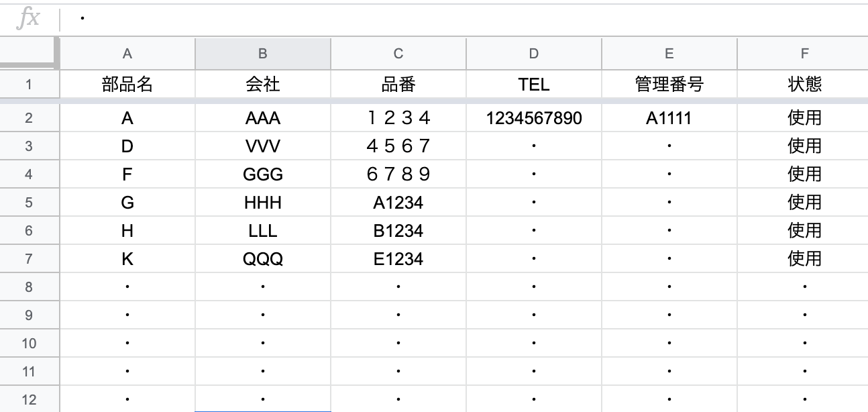
Task: Click the cell containing 1234567890
Action: pos(533,119)
